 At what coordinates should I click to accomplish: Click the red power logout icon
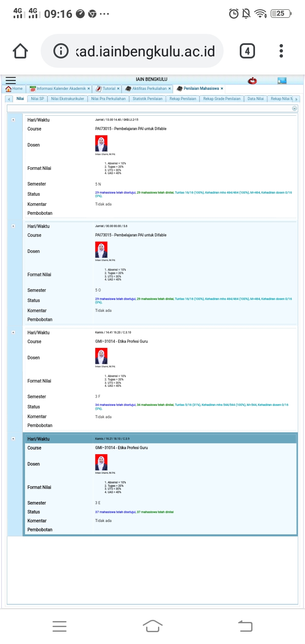[x=252, y=80]
